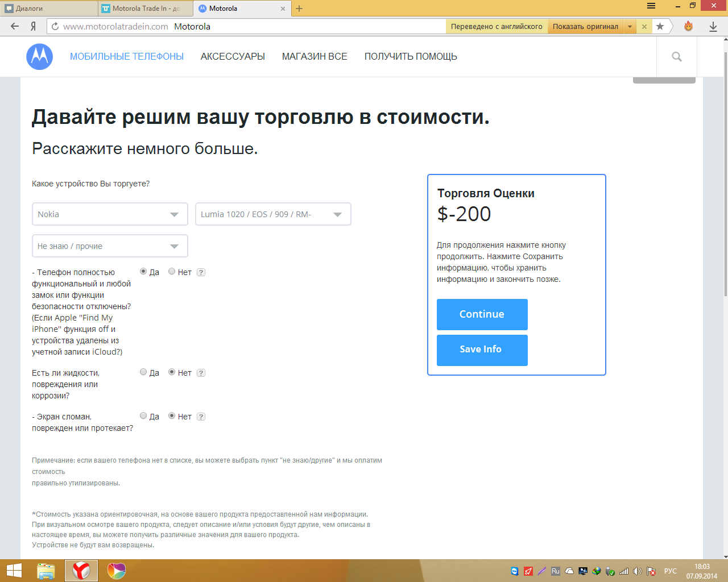Open a new tab with plus
728x582 pixels.
pyautogui.click(x=299, y=9)
